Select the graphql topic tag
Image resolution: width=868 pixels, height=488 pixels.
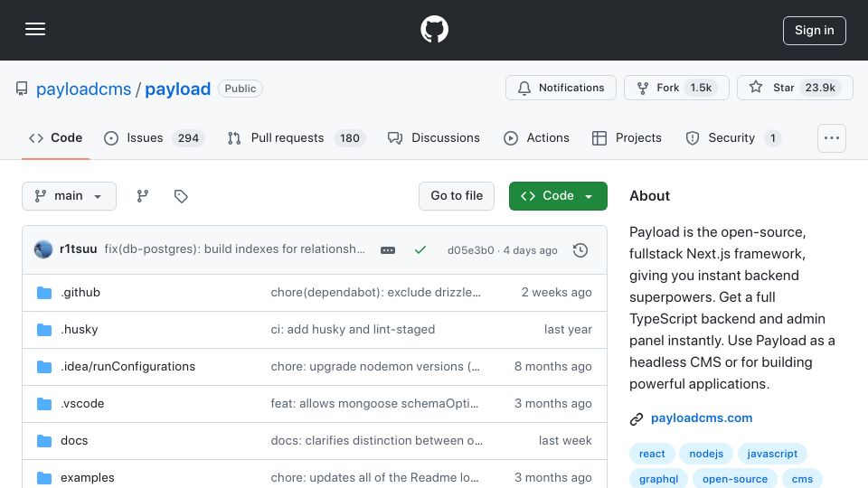(x=659, y=479)
